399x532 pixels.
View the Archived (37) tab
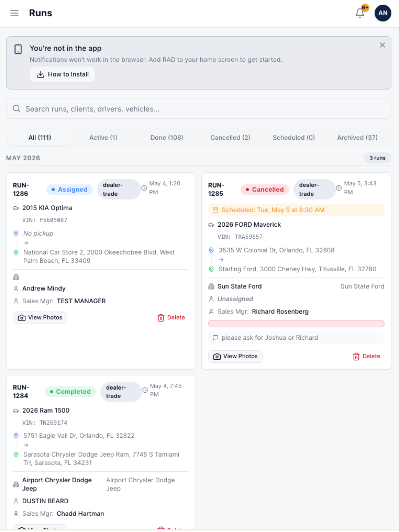(x=357, y=138)
